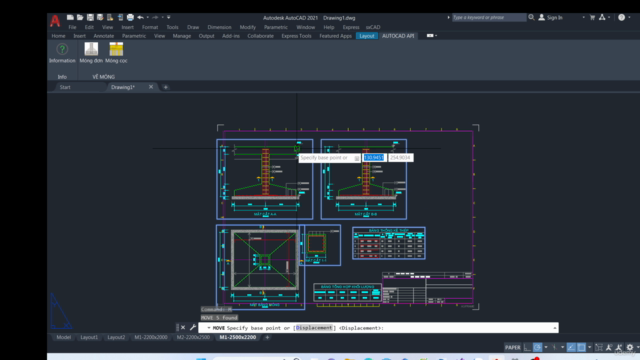Launch the Móng đơn foundation tool

91,53
